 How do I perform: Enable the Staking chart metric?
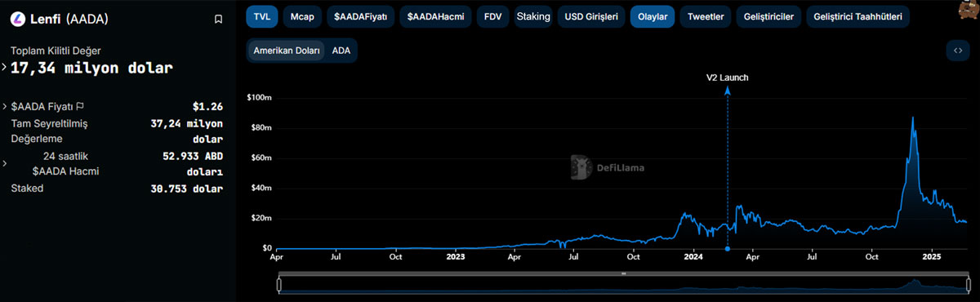pyautogui.click(x=533, y=16)
